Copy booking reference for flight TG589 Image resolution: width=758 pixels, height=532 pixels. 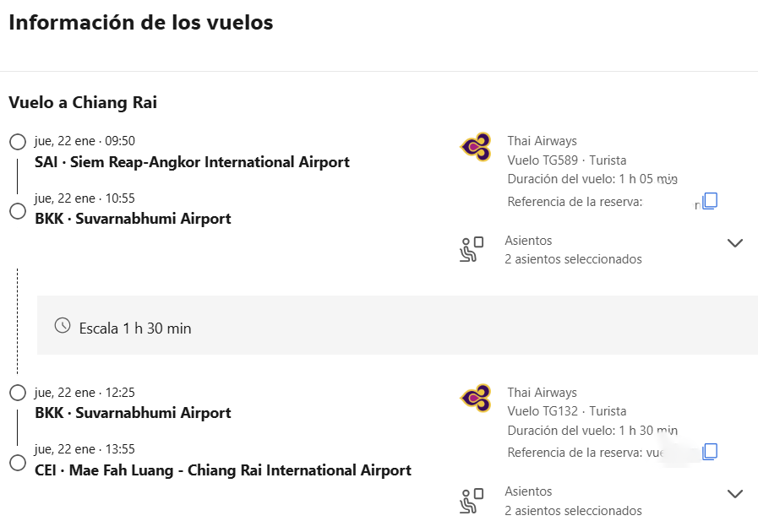tap(710, 200)
